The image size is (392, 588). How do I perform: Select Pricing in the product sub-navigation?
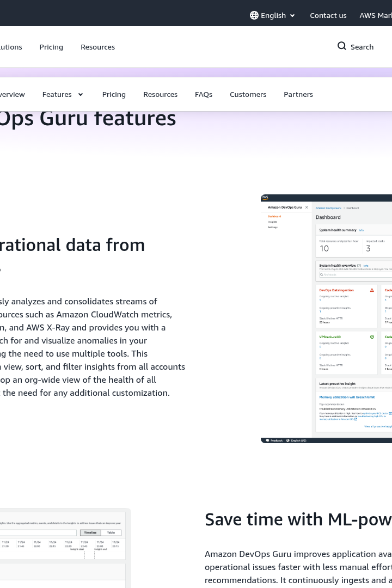pyautogui.click(x=114, y=95)
